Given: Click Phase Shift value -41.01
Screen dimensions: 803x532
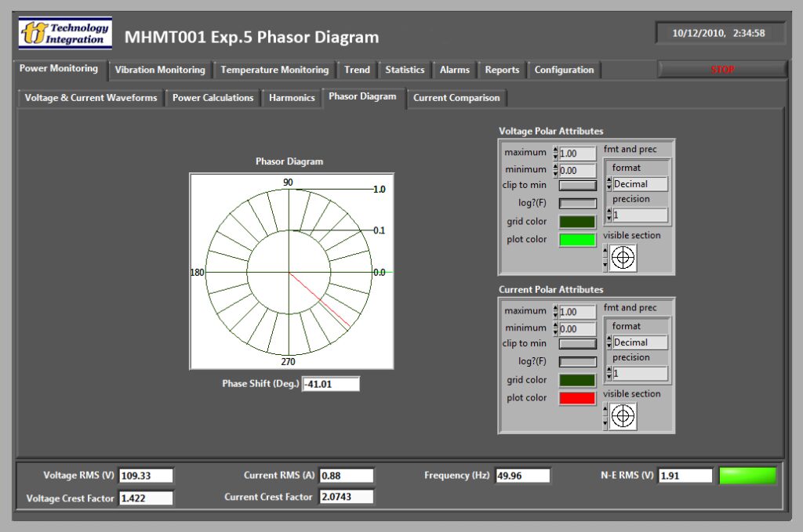Looking at the screenshot, I should pyautogui.click(x=331, y=384).
